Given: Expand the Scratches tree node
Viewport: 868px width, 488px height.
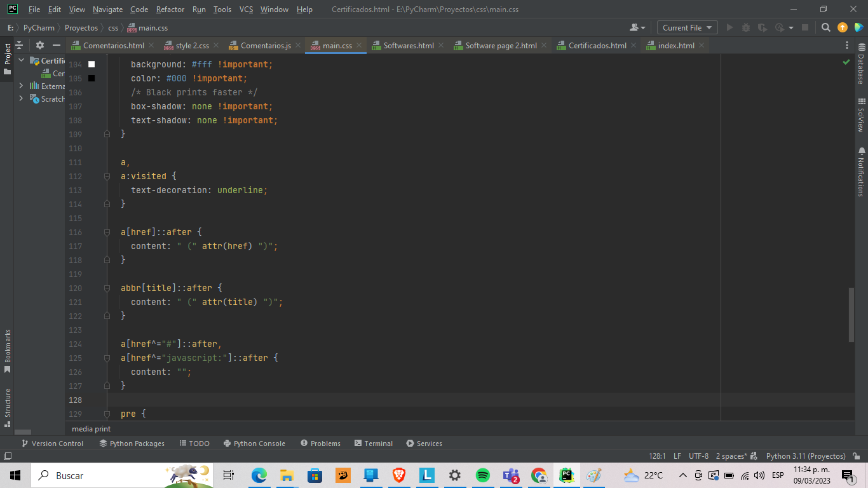Looking at the screenshot, I should [x=21, y=98].
